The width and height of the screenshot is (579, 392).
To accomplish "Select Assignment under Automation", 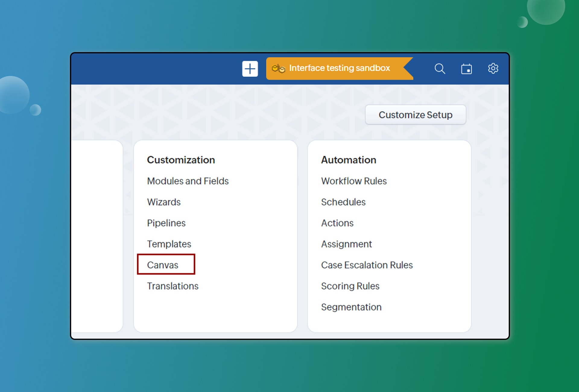I will 346,244.
